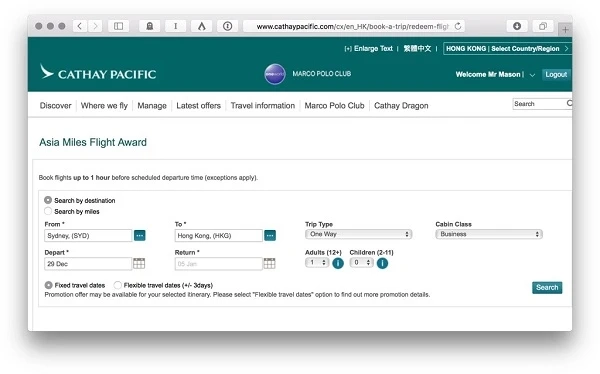Click the Safari back arrow
This screenshot has height=374, width=600.
pos(80,26)
